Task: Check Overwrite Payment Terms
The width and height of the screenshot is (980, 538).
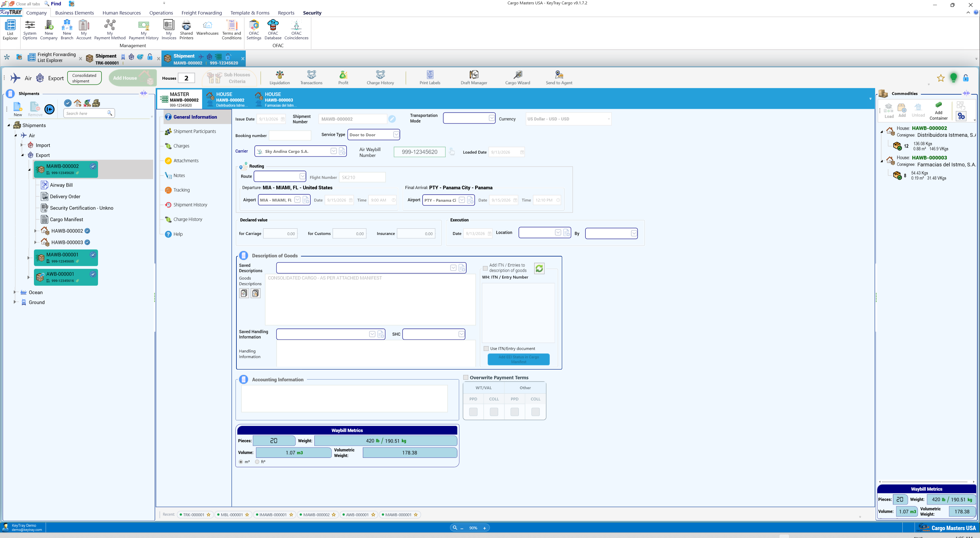Action: (x=466, y=377)
